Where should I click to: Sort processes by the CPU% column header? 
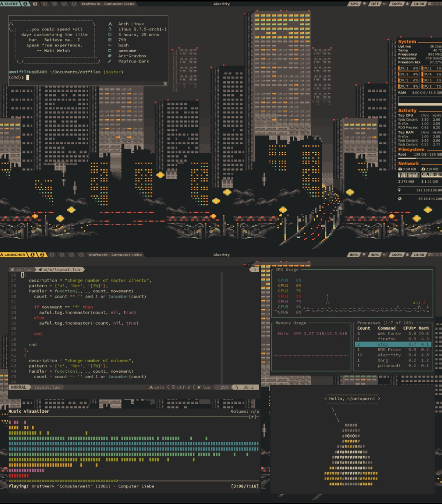[x=409, y=328]
